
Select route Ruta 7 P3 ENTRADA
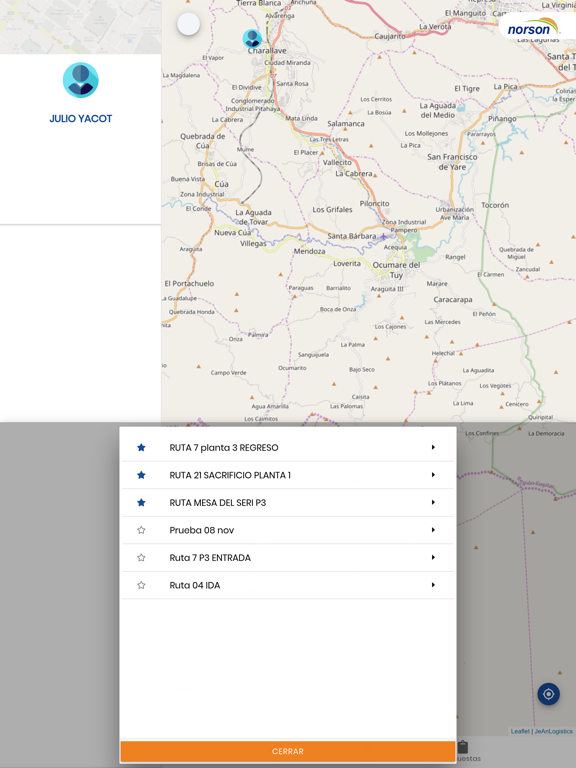point(288,557)
